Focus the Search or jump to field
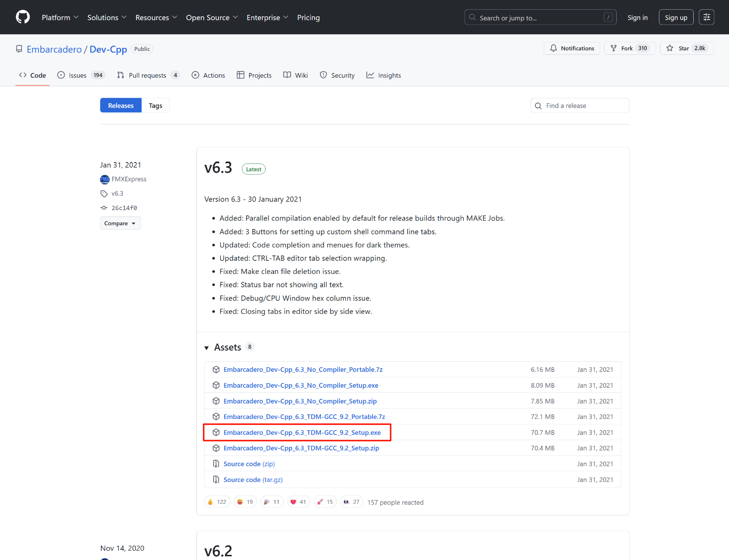 540,17
